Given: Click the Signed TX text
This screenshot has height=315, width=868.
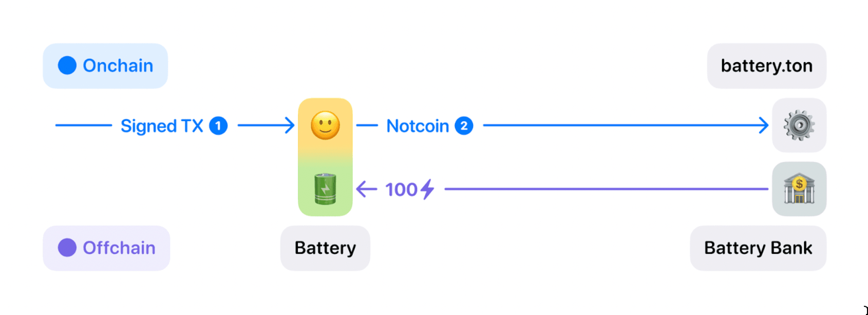Looking at the screenshot, I should coord(162,126).
